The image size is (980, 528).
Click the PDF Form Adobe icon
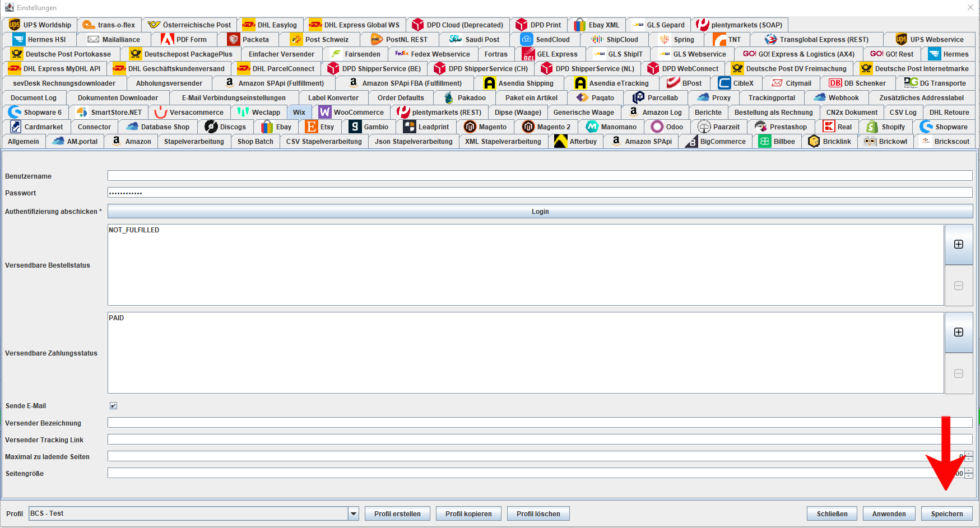(167, 39)
